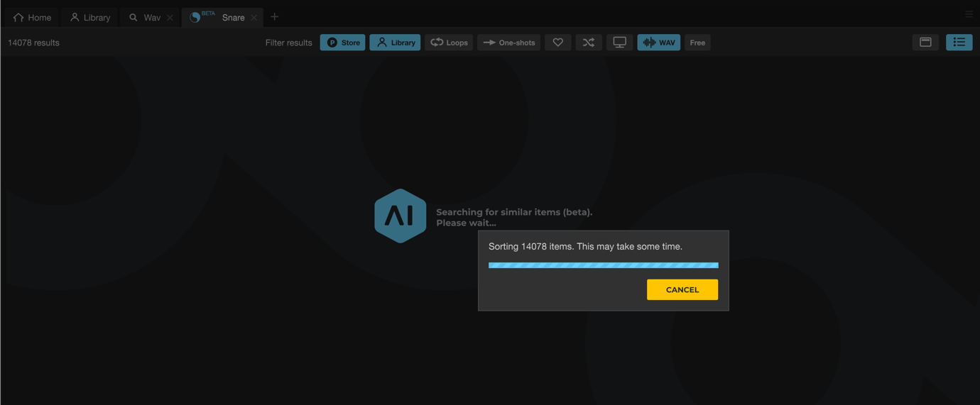Switch to panel view layout
The image size is (980, 405).
point(925,43)
